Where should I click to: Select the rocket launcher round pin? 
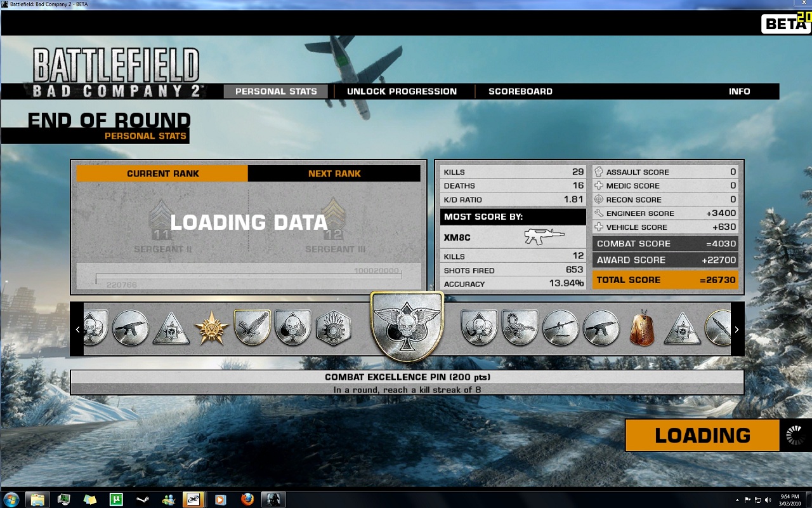click(x=561, y=328)
